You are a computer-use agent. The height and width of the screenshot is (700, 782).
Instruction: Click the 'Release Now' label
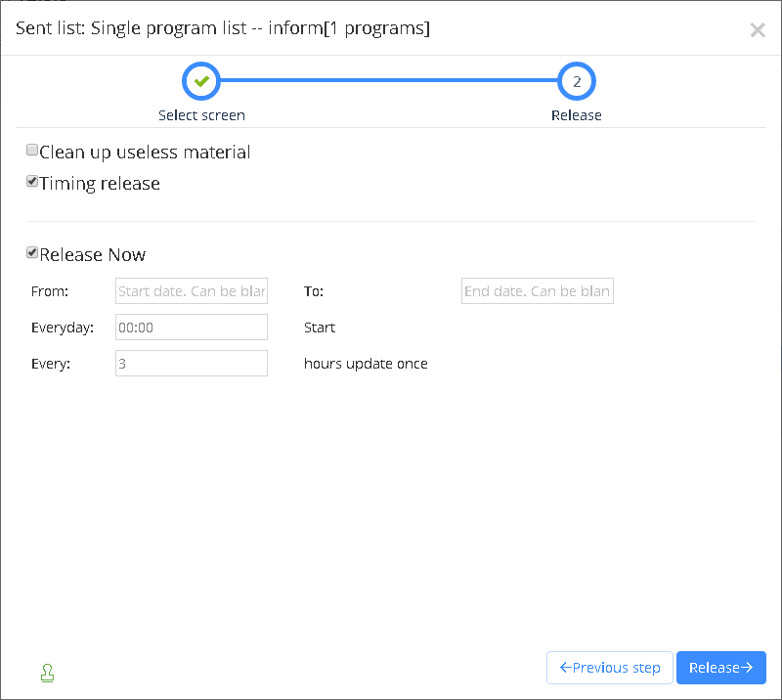click(x=93, y=255)
